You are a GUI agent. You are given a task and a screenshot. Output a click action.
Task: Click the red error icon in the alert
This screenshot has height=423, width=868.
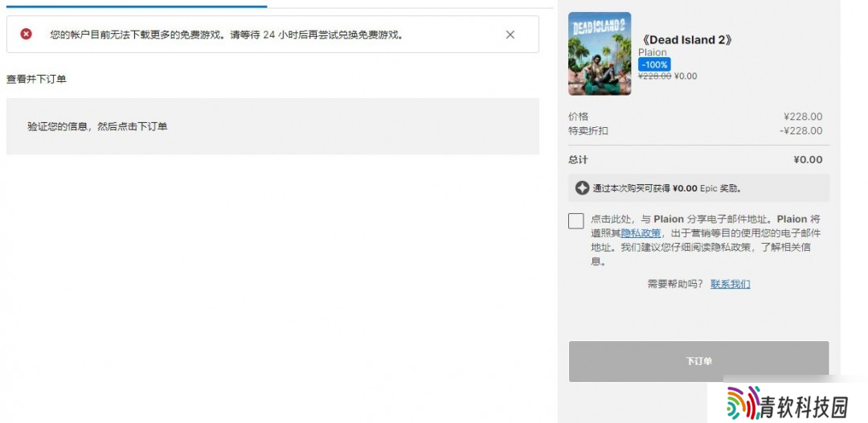(x=26, y=35)
